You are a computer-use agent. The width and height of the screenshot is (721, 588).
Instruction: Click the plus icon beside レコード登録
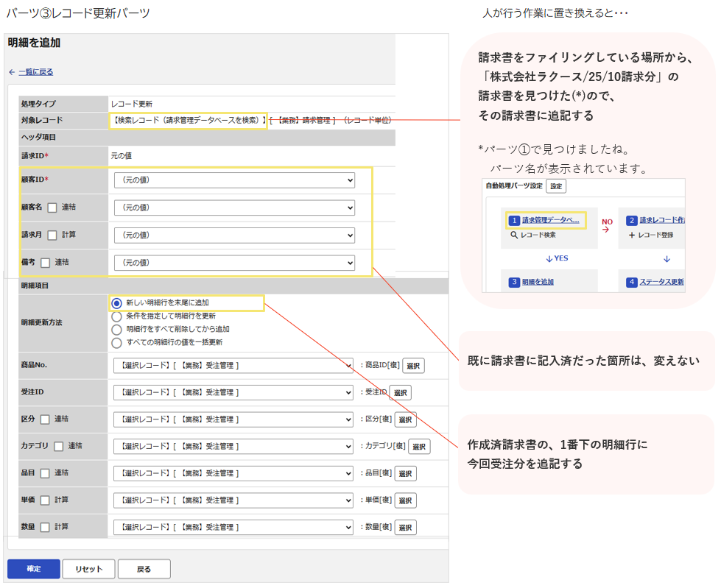click(632, 235)
